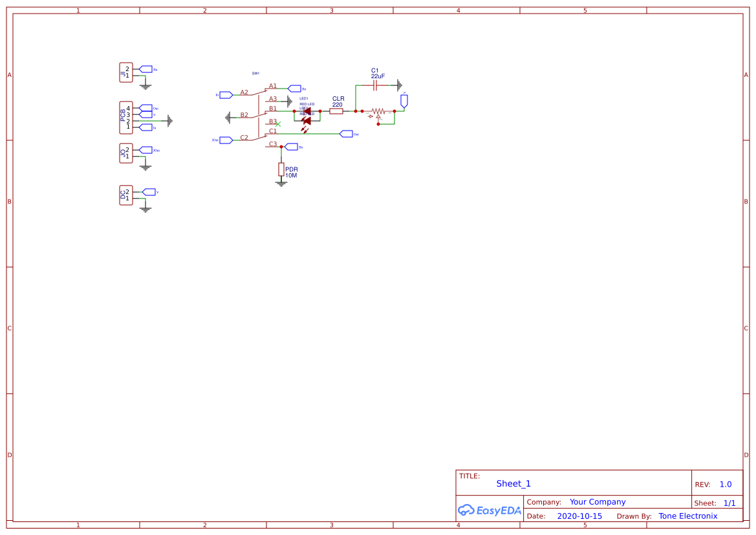Screen dimensions: 756x535
Task: Click the V net flag on connector DC
Action: click(x=149, y=192)
